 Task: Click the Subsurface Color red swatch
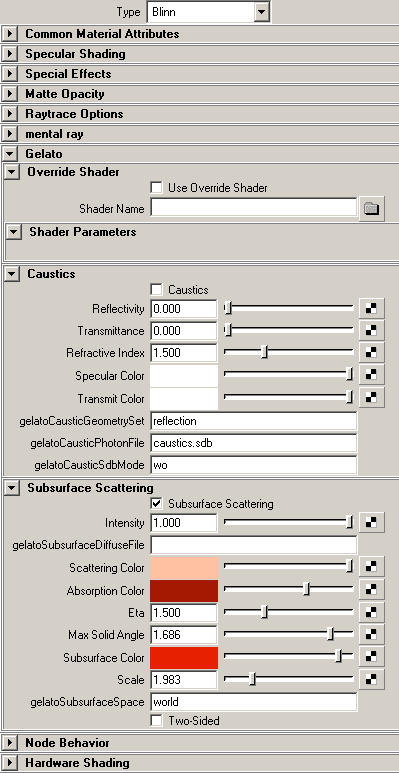pyautogui.click(x=184, y=658)
